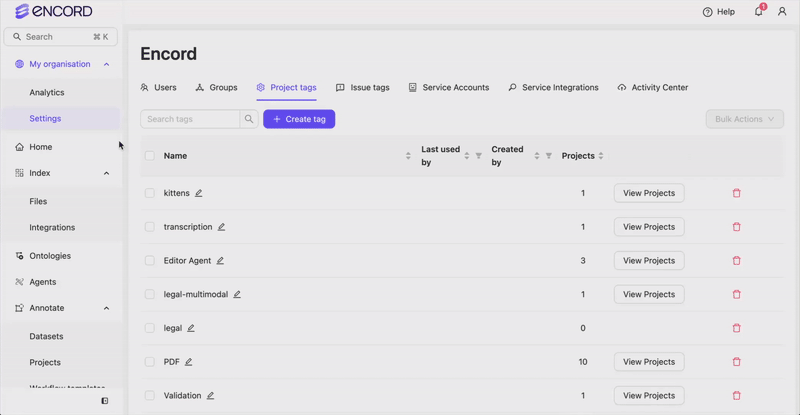View Projects for Validation tag
Viewport: 800px width, 415px height.
point(649,395)
